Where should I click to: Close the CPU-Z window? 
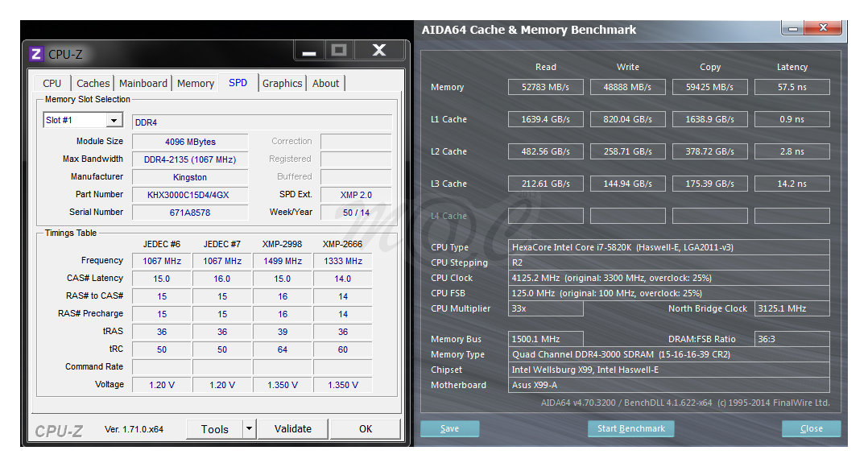coord(379,51)
